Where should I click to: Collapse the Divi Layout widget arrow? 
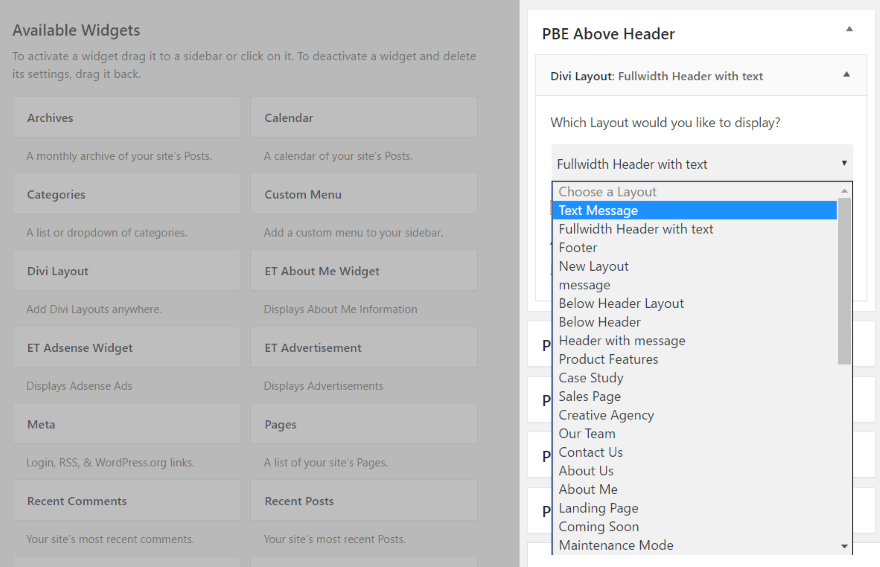pos(846,75)
